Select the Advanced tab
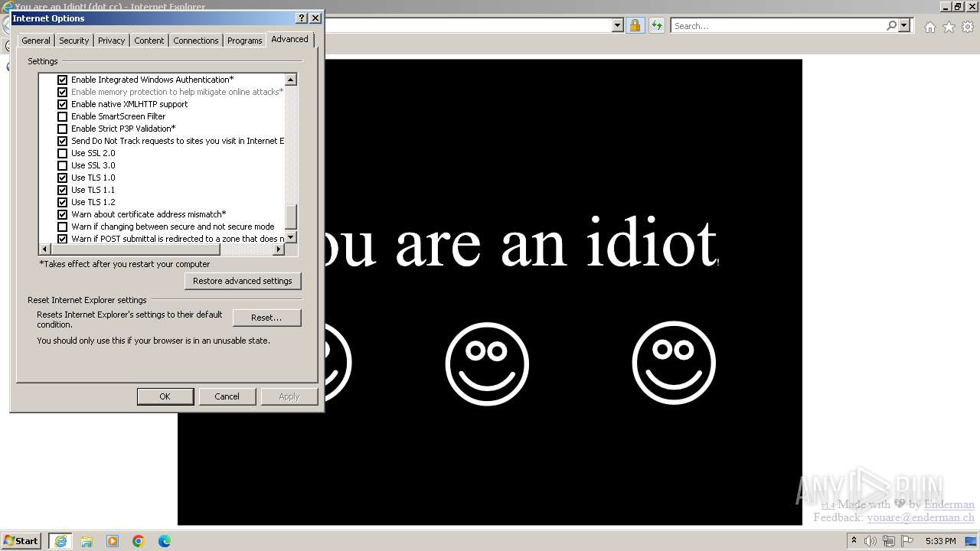980x551 pixels. [289, 39]
